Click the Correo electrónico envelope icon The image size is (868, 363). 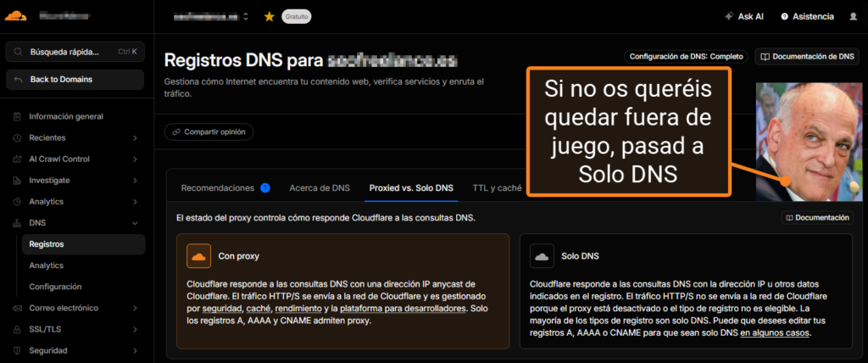tap(17, 308)
